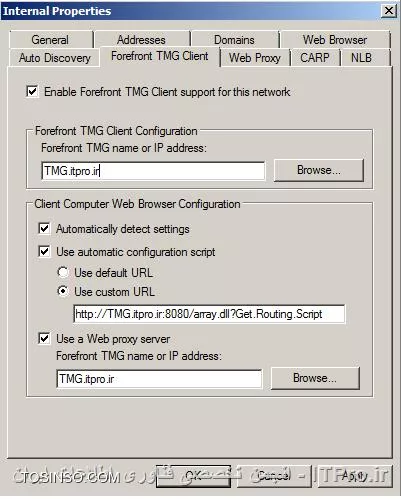Open the Auto Discovery tab

(x=55, y=58)
